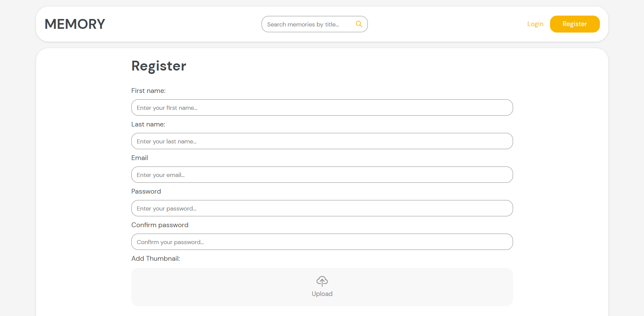Click the Email label
Image resolution: width=644 pixels, height=316 pixels.
click(x=139, y=158)
